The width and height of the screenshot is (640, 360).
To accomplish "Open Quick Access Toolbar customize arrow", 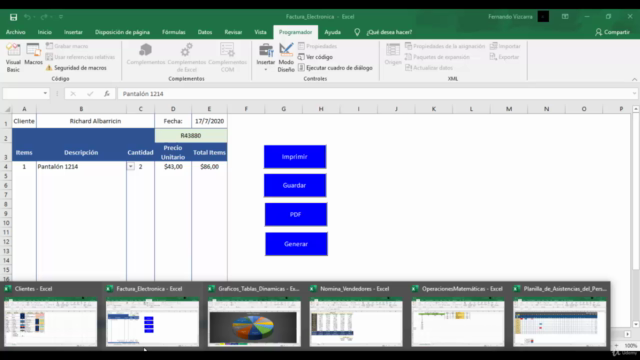I will click(x=61, y=17).
